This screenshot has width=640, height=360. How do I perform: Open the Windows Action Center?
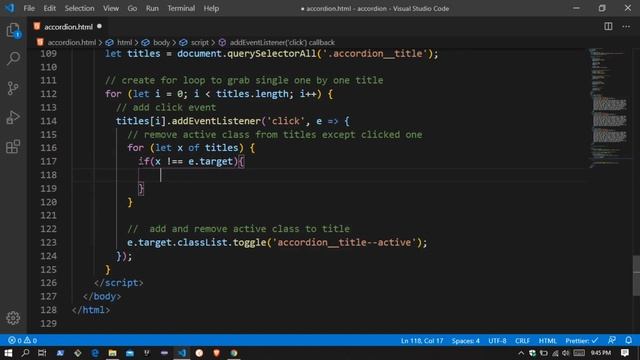click(625, 353)
